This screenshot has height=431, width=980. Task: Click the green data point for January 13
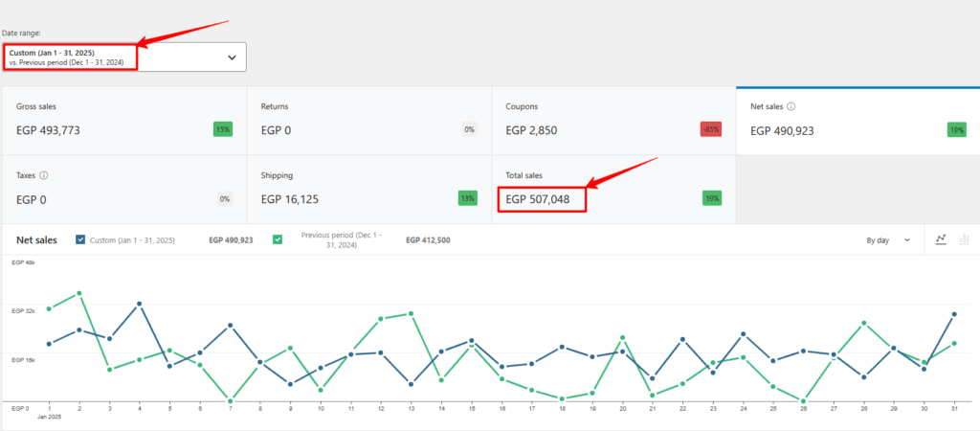(x=412, y=313)
